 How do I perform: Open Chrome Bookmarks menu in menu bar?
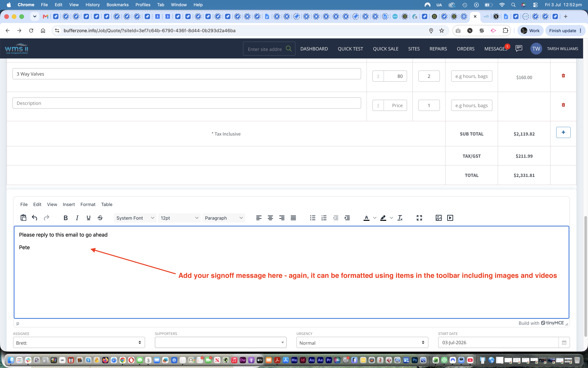tap(117, 5)
